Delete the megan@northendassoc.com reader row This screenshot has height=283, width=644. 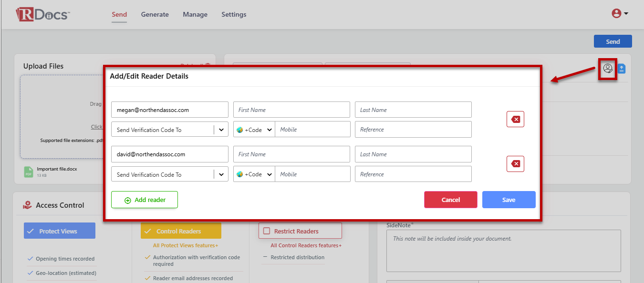[x=515, y=120]
